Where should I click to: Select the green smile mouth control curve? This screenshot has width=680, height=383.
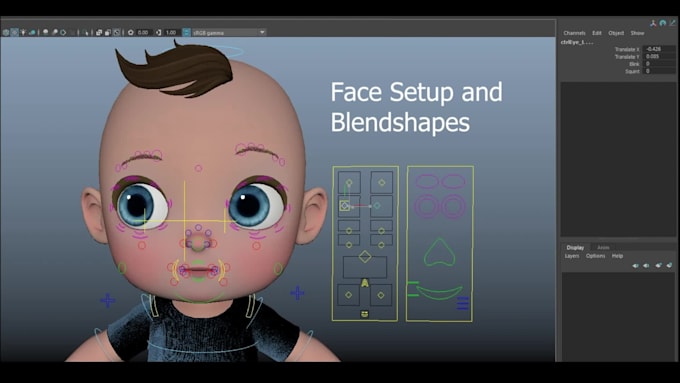(439, 293)
